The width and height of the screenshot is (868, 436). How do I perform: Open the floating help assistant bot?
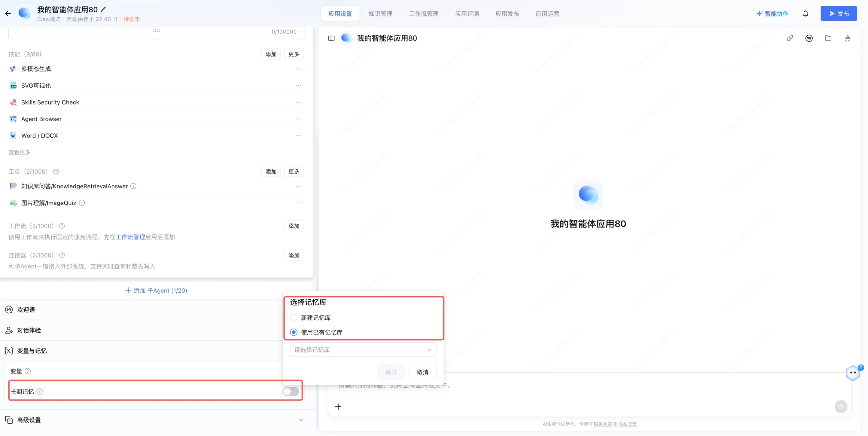pyautogui.click(x=853, y=372)
